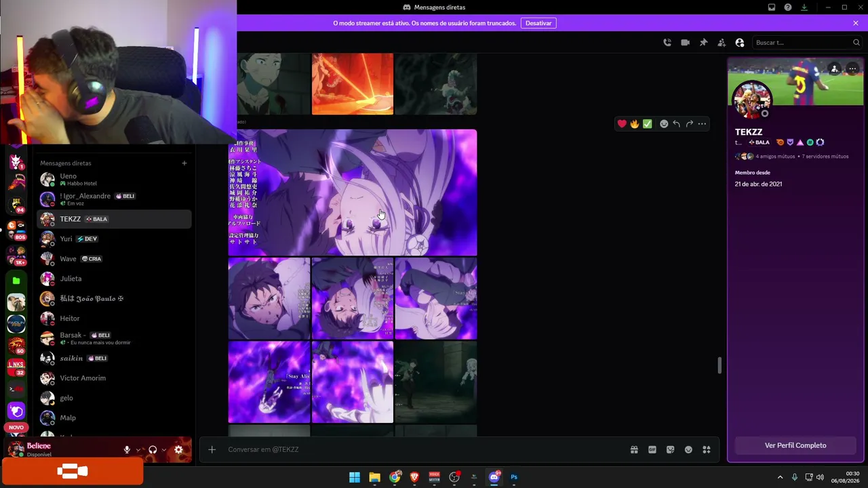Image resolution: width=868 pixels, height=488 pixels.
Task: Open Yuri direct message
Action: (x=114, y=239)
